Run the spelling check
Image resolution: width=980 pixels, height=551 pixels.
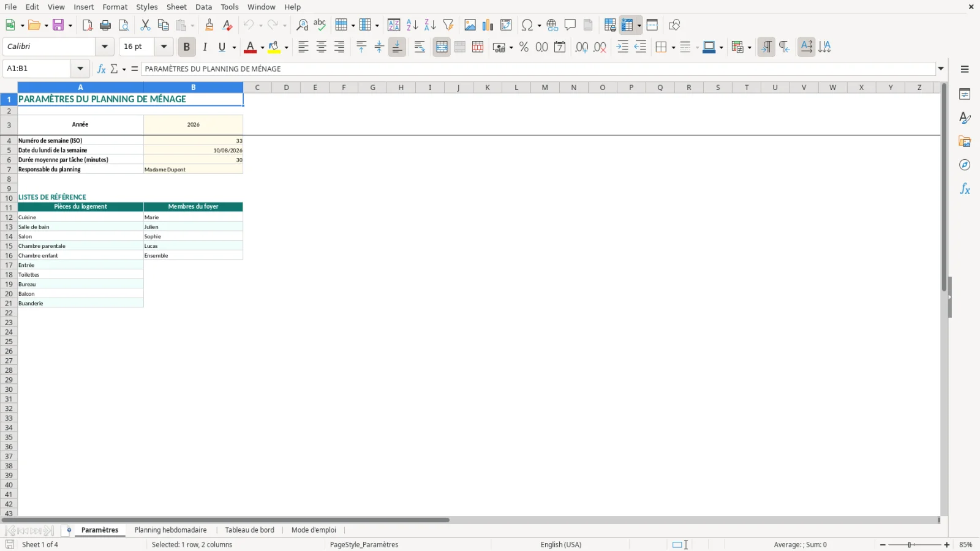point(320,25)
